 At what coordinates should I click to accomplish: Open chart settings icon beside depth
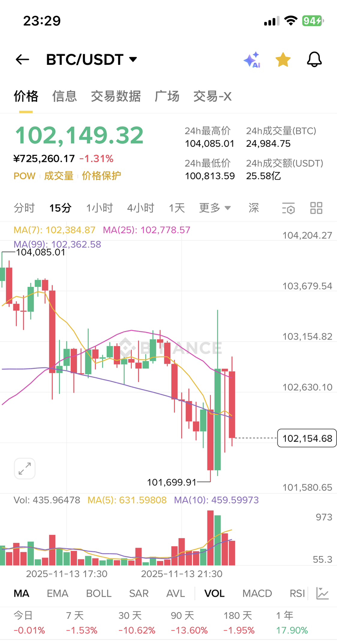[288, 208]
